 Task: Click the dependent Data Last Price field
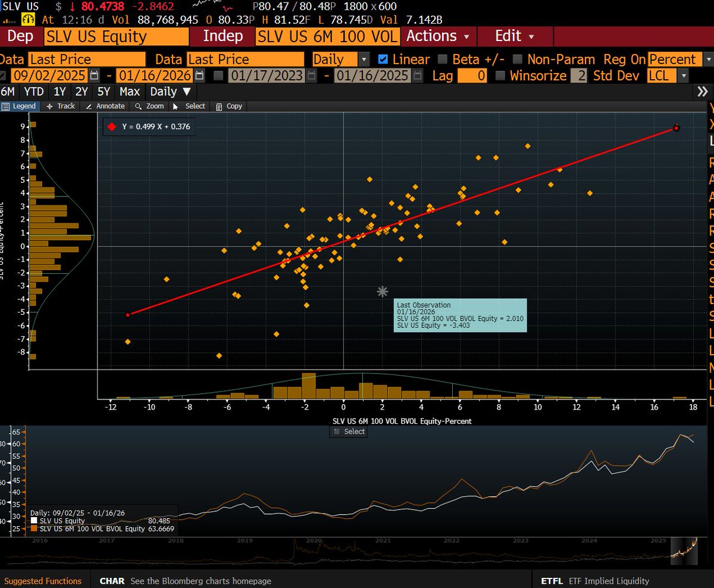click(x=87, y=59)
